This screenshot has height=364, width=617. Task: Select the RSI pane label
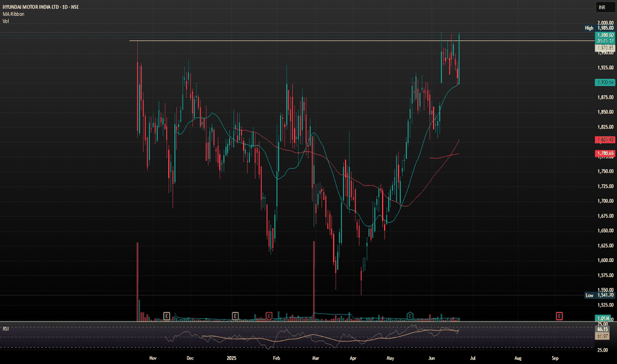tap(5, 328)
